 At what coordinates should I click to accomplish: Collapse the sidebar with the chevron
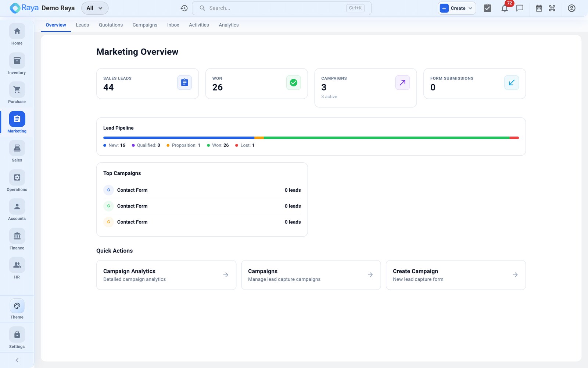point(17,360)
